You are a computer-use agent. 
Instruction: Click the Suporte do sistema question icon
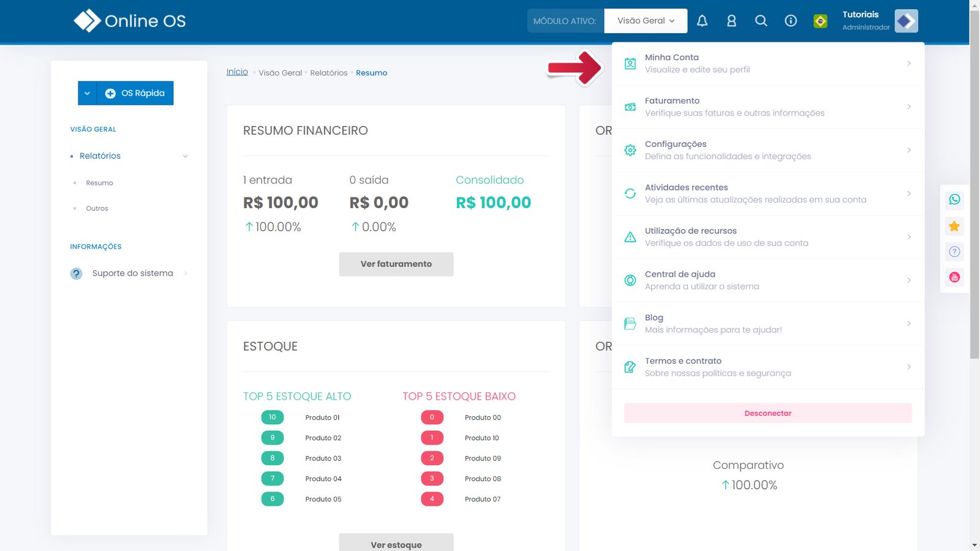[x=76, y=274]
